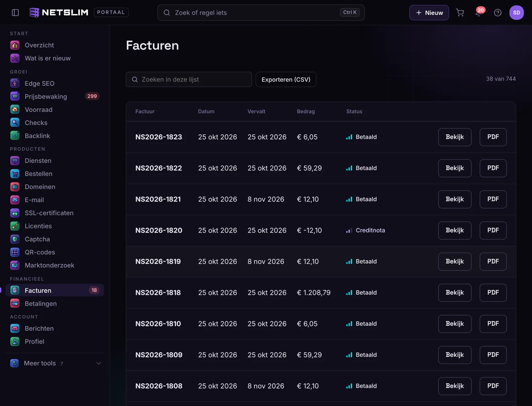Open notifications bell with 20 badge

click(479, 13)
